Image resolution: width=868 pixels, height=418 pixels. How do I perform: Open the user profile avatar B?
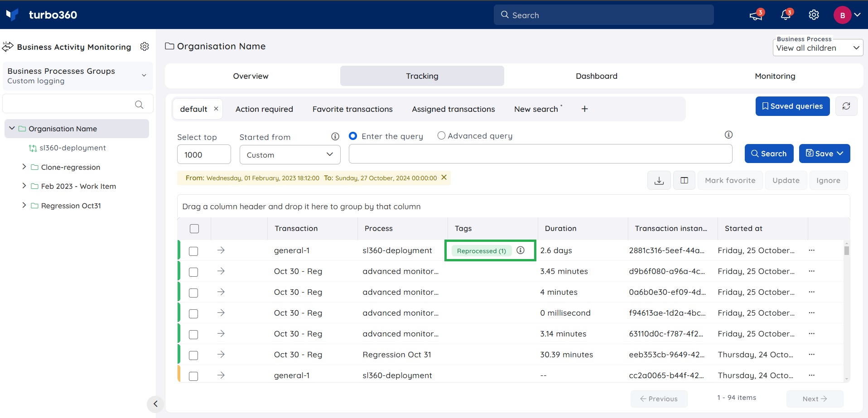(x=842, y=15)
